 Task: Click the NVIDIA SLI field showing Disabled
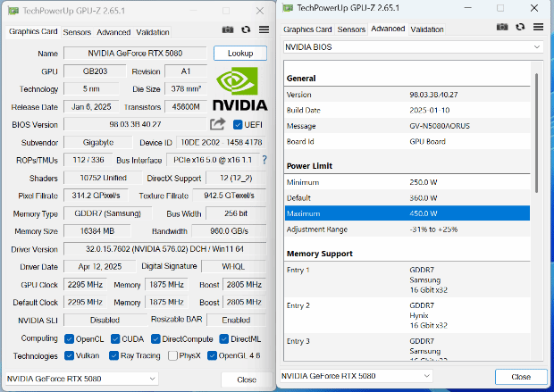pyautogui.click(x=105, y=320)
